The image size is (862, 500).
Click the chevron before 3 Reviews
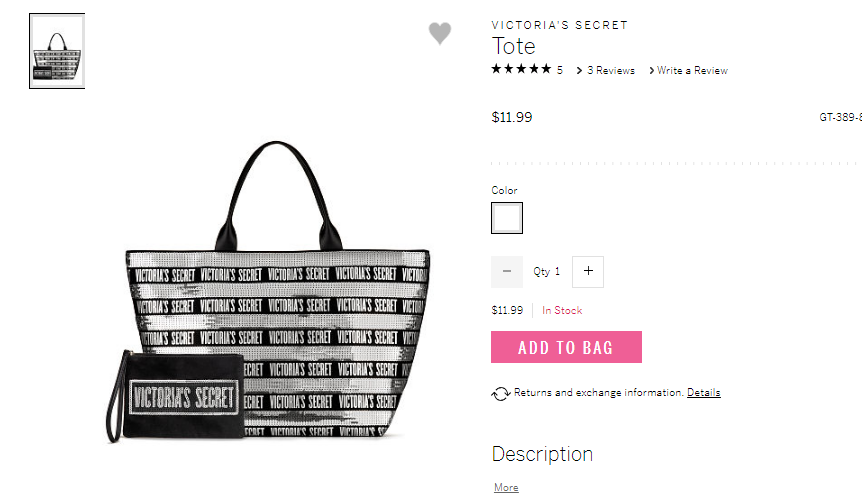tap(579, 70)
